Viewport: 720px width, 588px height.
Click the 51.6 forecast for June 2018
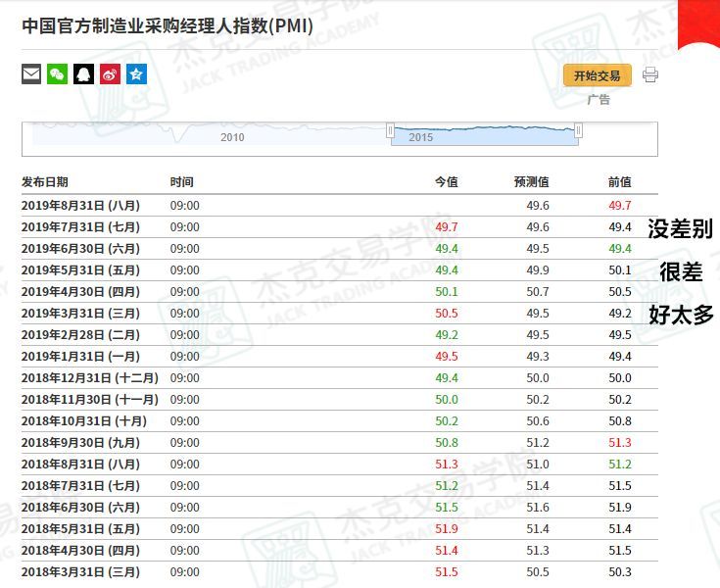click(538, 508)
